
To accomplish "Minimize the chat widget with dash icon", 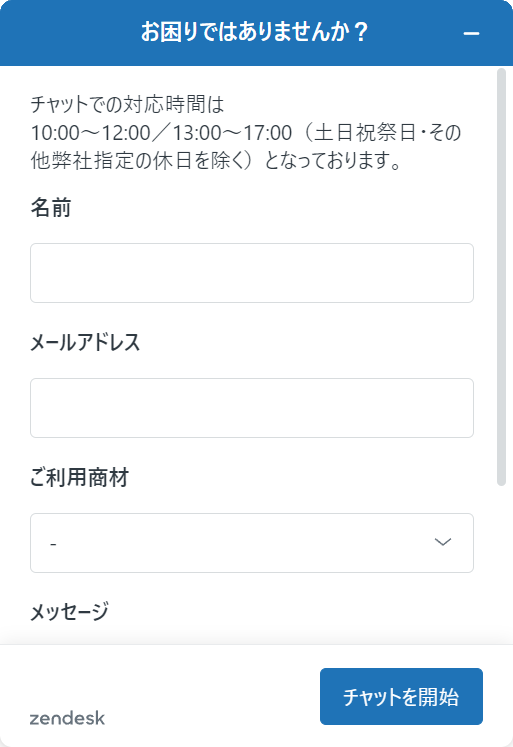I will [471, 33].
